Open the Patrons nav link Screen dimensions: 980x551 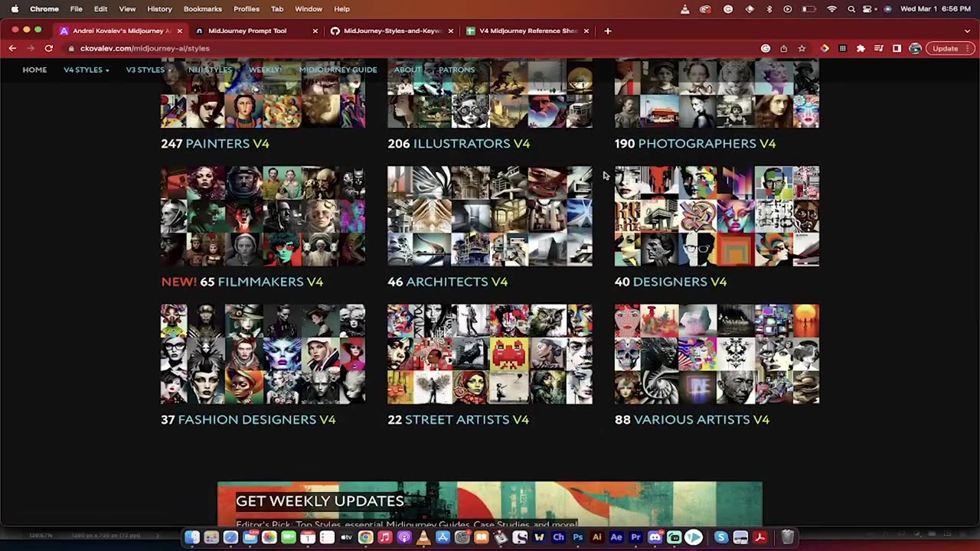point(456,70)
